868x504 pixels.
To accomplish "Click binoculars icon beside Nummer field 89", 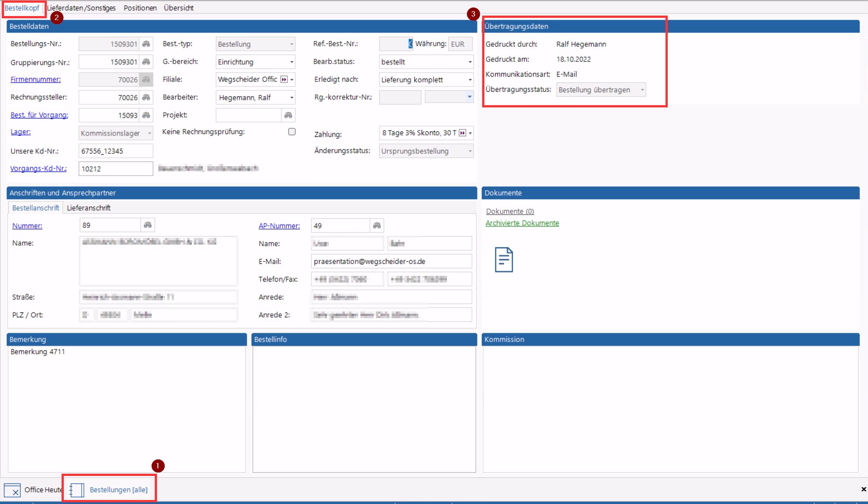I will coord(148,225).
